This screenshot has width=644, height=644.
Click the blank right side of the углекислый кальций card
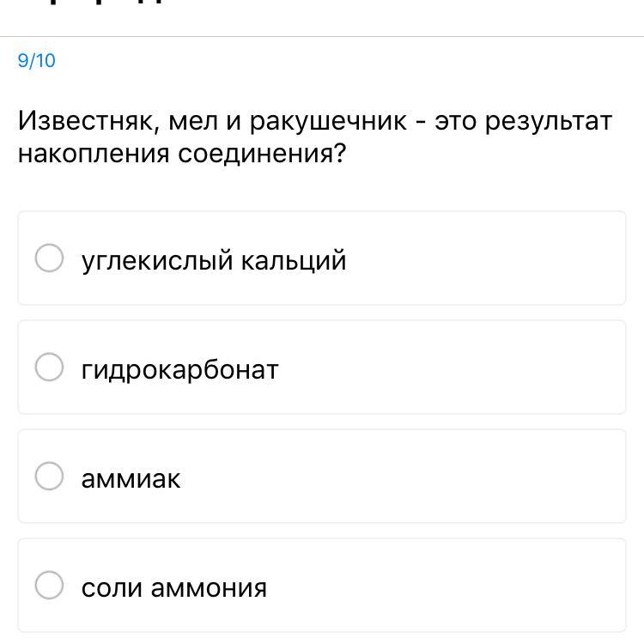484,258
